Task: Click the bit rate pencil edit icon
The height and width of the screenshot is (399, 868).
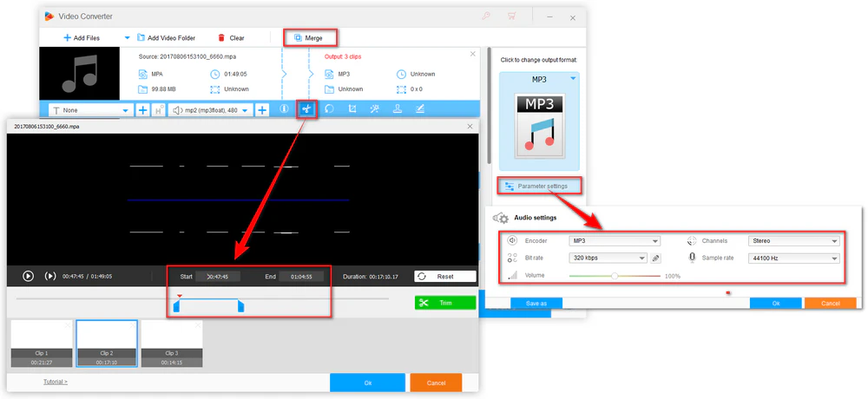Action: click(x=655, y=258)
